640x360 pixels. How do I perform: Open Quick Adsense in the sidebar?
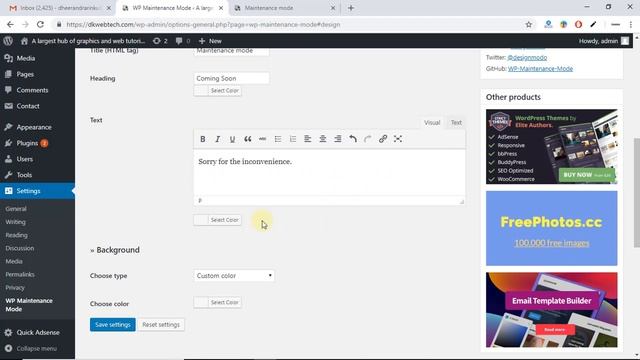(37, 333)
